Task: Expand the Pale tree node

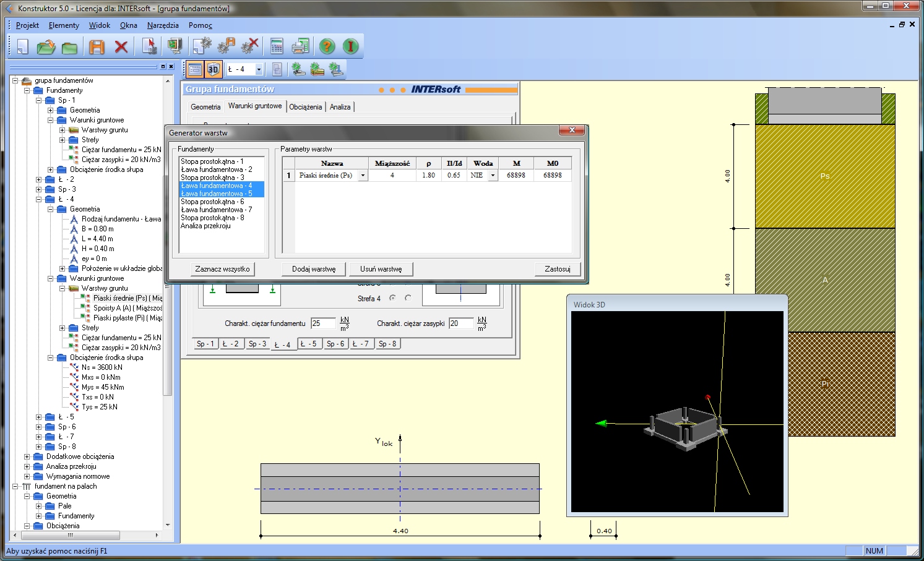Action: point(38,506)
